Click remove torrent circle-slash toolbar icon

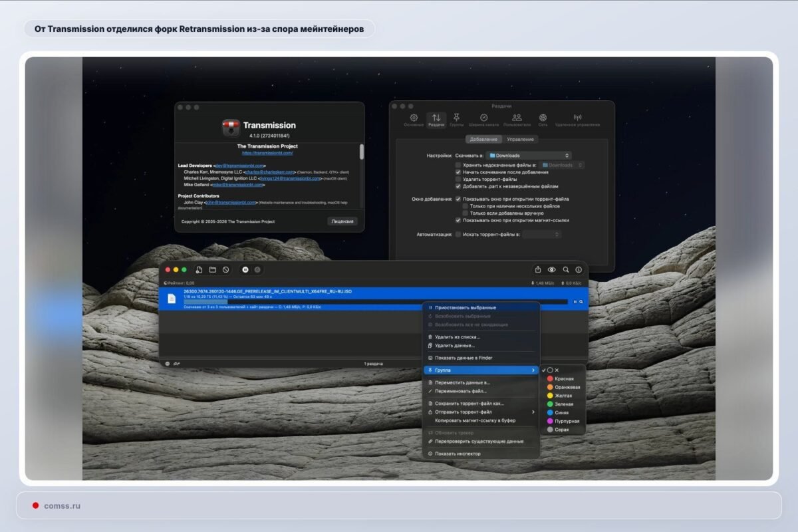226,270
